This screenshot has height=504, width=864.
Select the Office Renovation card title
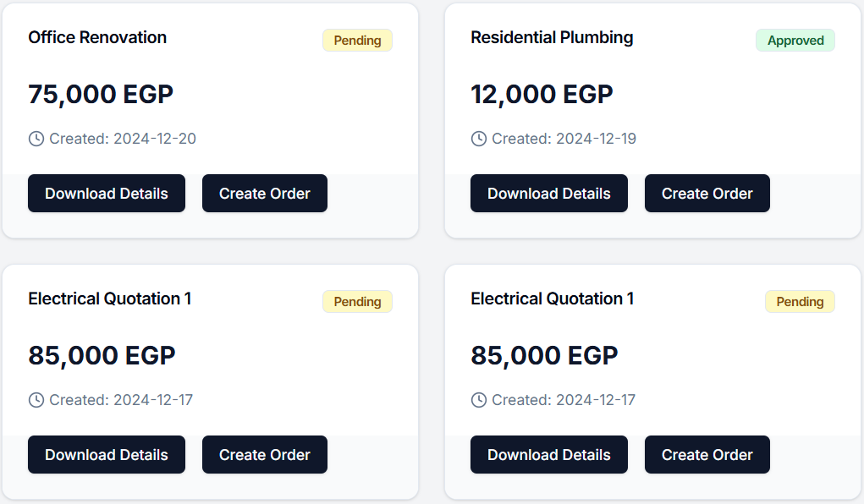(97, 37)
